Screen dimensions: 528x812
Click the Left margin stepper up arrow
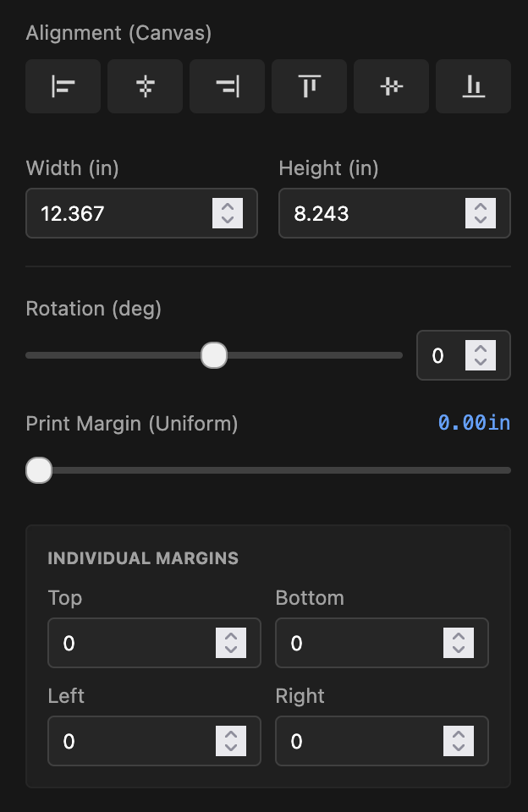coord(232,735)
